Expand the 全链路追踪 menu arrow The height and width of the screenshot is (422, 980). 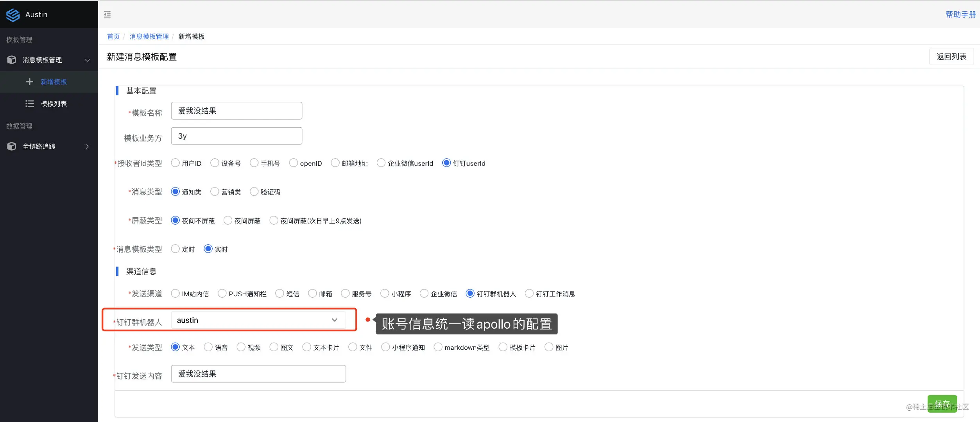87,147
